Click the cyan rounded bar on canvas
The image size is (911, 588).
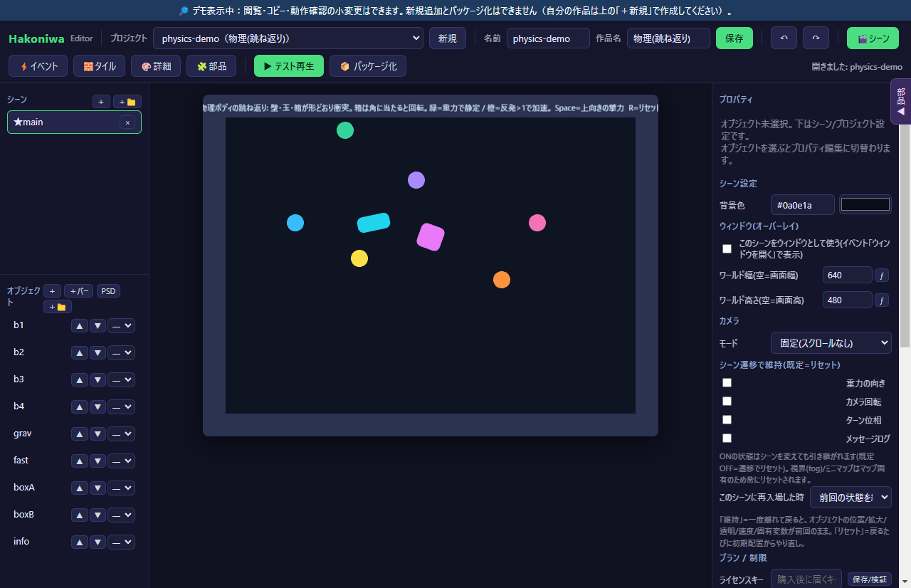click(374, 223)
